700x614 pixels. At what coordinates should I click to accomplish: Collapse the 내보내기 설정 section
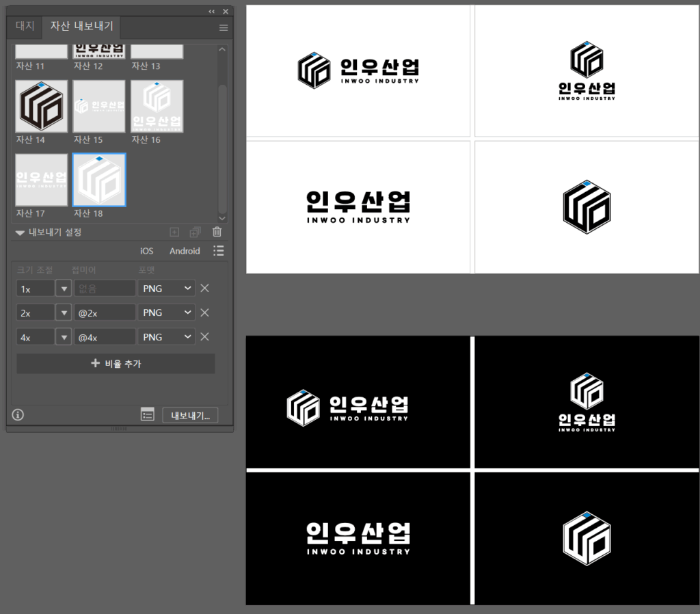[20, 232]
